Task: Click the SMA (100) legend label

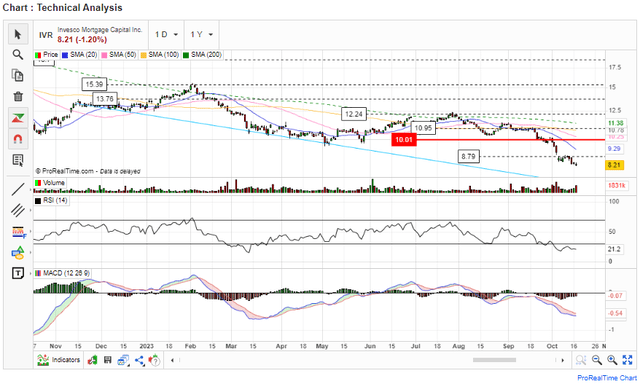Action: pos(160,54)
